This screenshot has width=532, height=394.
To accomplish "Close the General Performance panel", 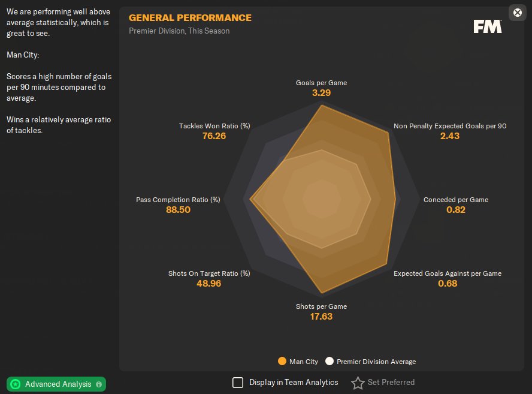I will coord(518,13).
